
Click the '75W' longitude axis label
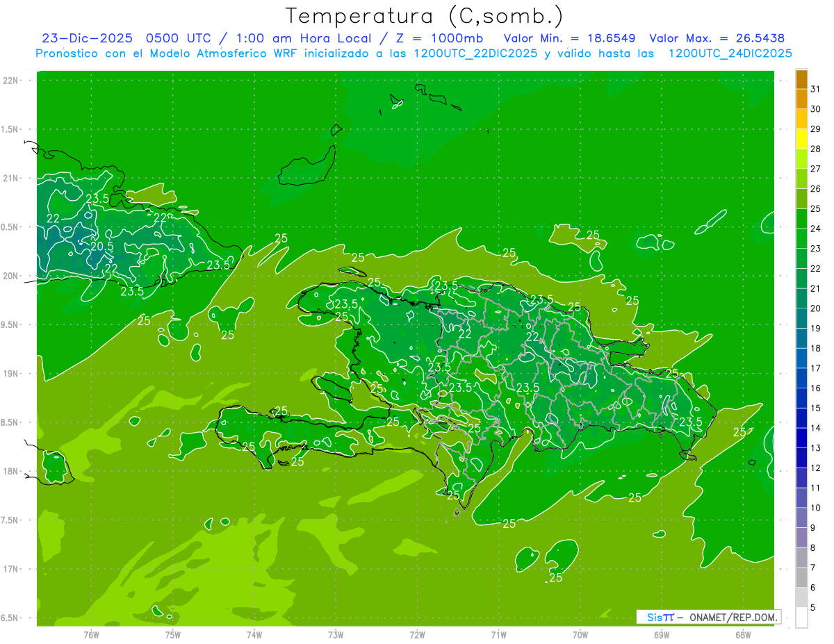click(x=173, y=634)
